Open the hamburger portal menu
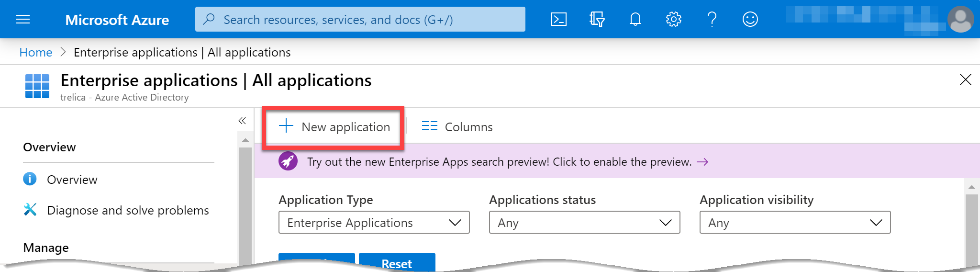980x272 pixels. [23, 19]
